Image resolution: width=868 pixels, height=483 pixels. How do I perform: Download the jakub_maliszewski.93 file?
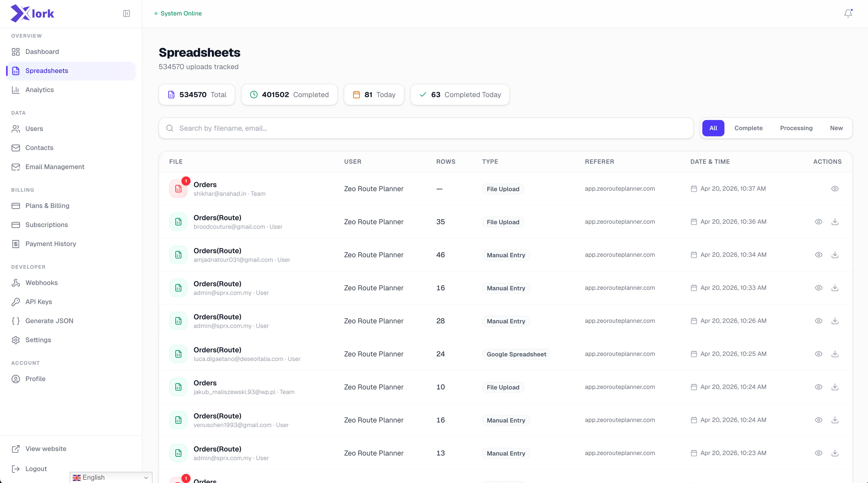coord(835,387)
